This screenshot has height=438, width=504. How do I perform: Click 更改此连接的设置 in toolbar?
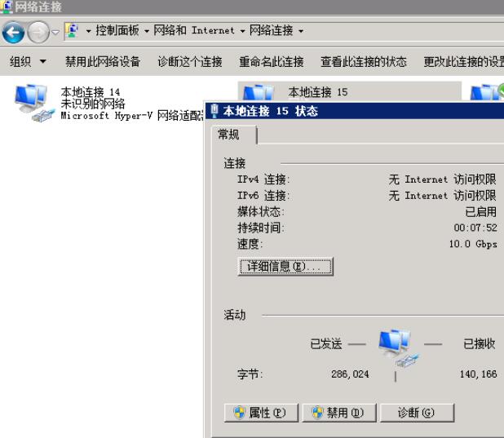(x=463, y=61)
